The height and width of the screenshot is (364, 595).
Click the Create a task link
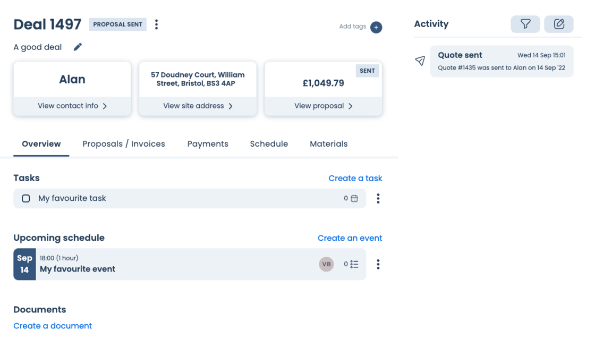pyautogui.click(x=355, y=179)
